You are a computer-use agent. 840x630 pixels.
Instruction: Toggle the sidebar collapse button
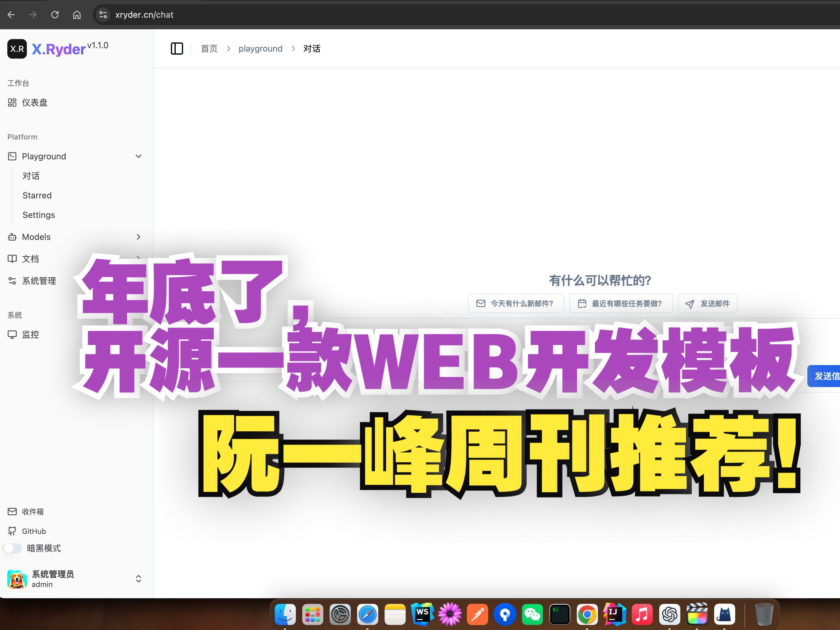coord(177,48)
